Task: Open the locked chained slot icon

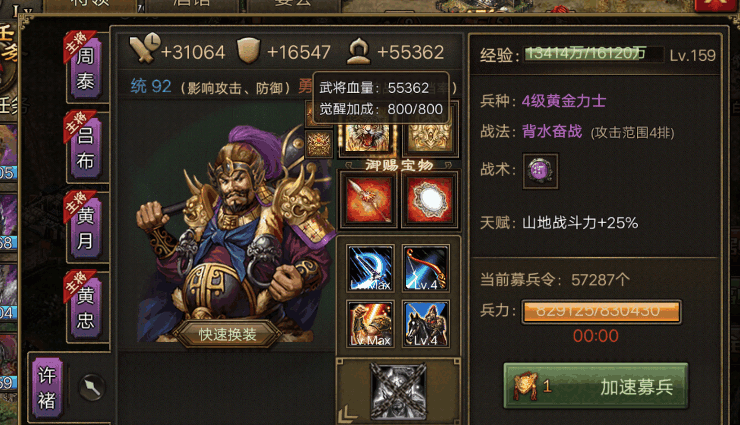Action: point(398,391)
